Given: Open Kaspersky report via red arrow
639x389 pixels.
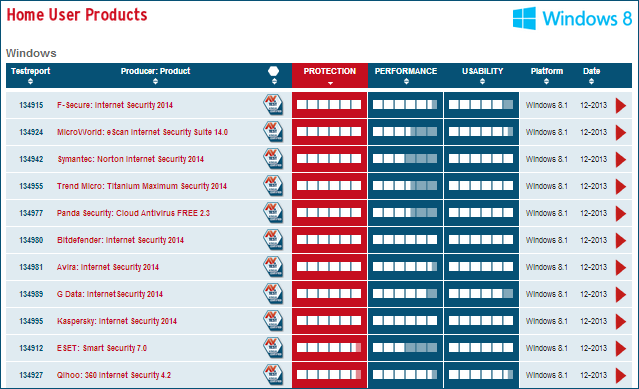Looking at the screenshot, I should click(x=620, y=321).
